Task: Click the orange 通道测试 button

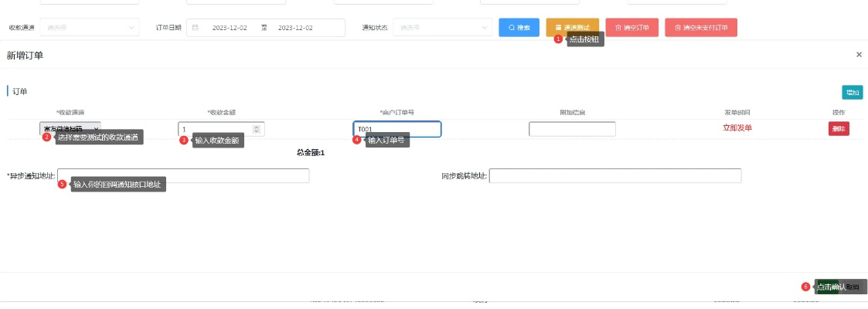Action: (573, 28)
